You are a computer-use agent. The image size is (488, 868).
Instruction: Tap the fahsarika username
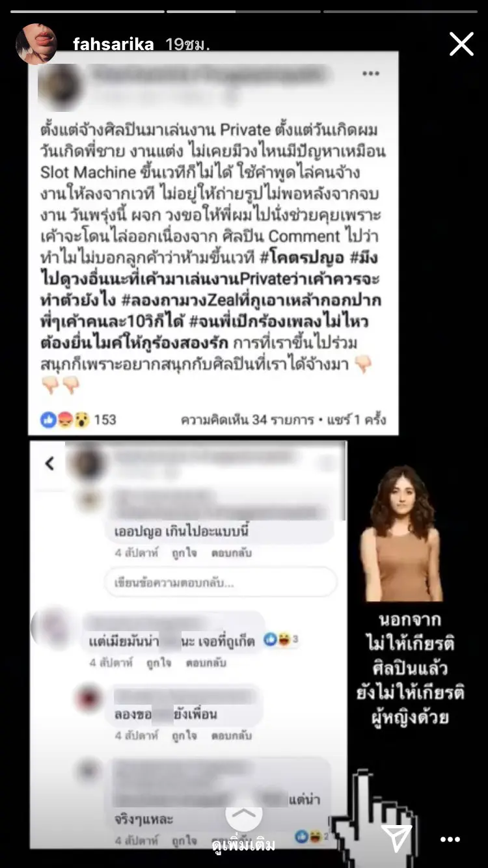(x=113, y=44)
